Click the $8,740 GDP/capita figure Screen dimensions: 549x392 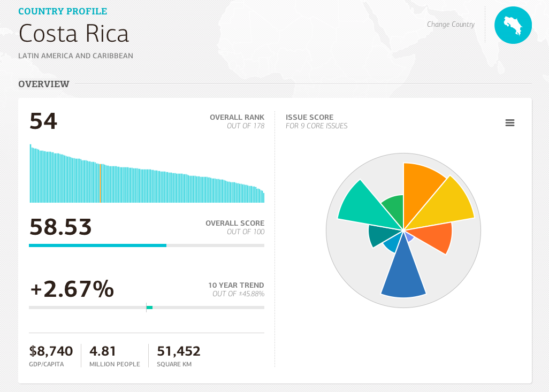(51, 351)
